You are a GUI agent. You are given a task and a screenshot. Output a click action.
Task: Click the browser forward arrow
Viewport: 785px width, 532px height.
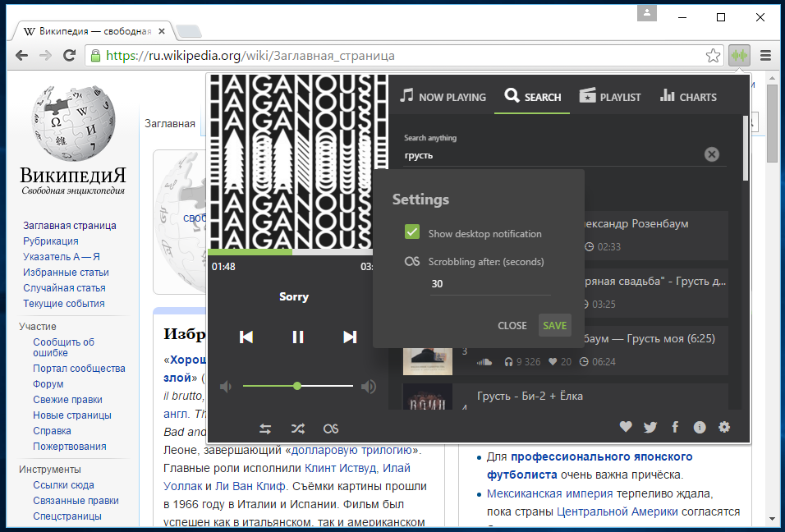pyautogui.click(x=45, y=56)
